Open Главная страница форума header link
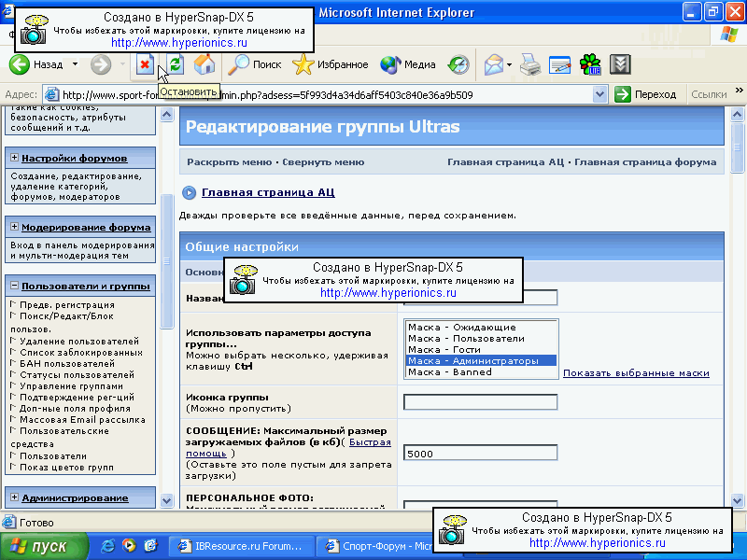The width and height of the screenshot is (747, 560). pos(645,161)
